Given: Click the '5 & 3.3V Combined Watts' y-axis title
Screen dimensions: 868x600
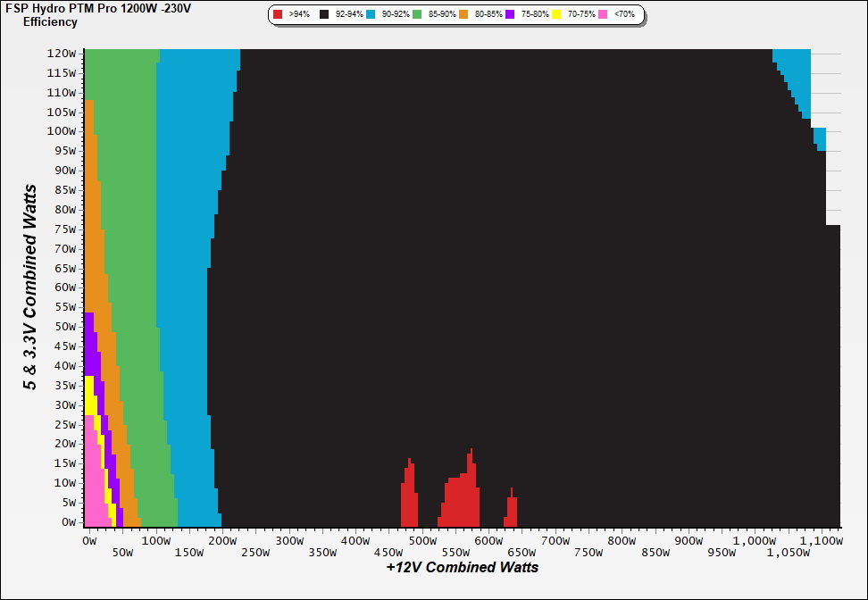Looking at the screenshot, I should click(31, 287).
